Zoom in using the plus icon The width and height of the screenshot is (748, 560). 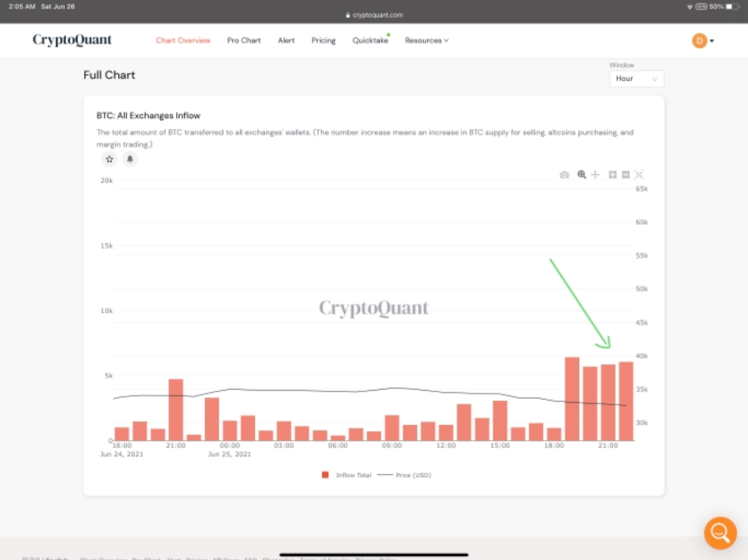click(x=612, y=175)
